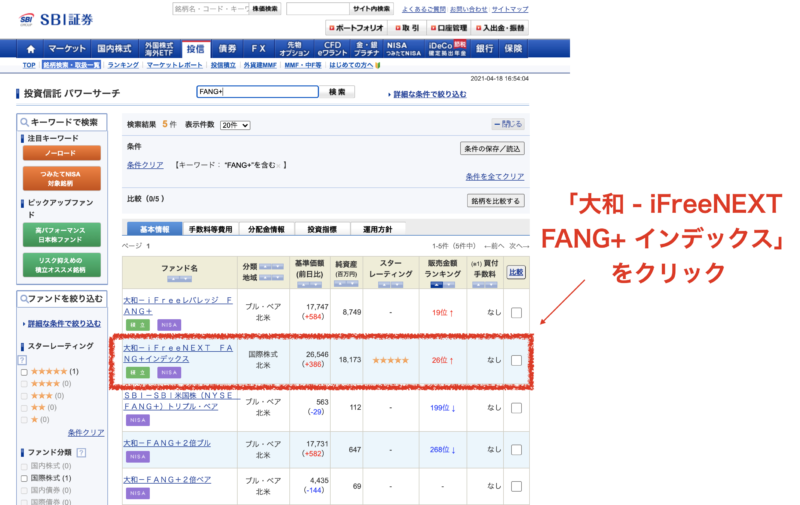Focus the FANG+ power search field
Image resolution: width=800 pixels, height=505 pixels.
tap(258, 92)
